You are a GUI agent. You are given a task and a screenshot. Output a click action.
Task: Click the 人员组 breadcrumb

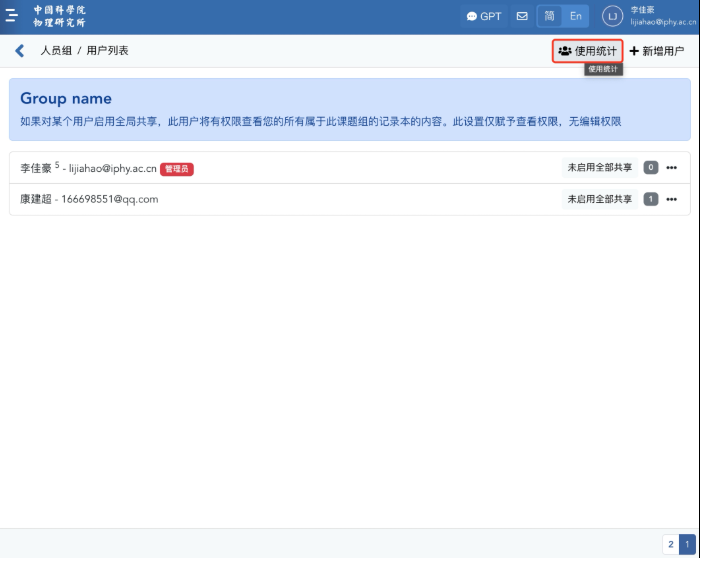(56, 51)
